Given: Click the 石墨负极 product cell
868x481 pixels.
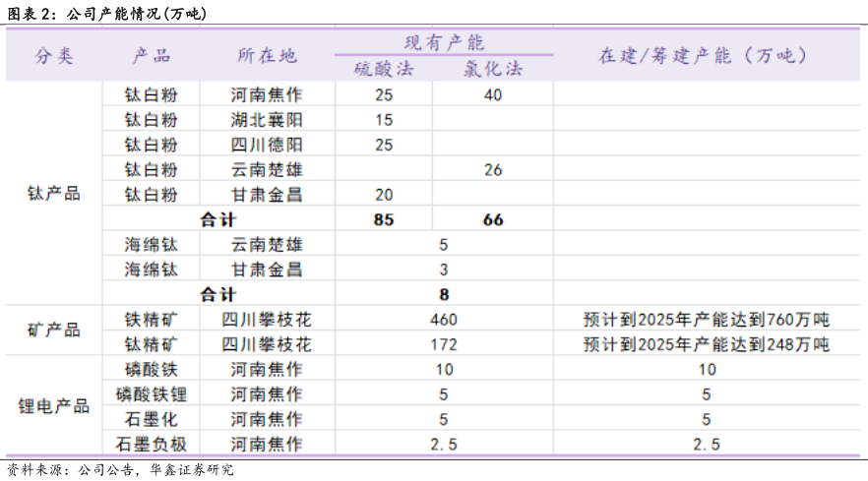Looking at the screenshot, I should (x=151, y=444).
